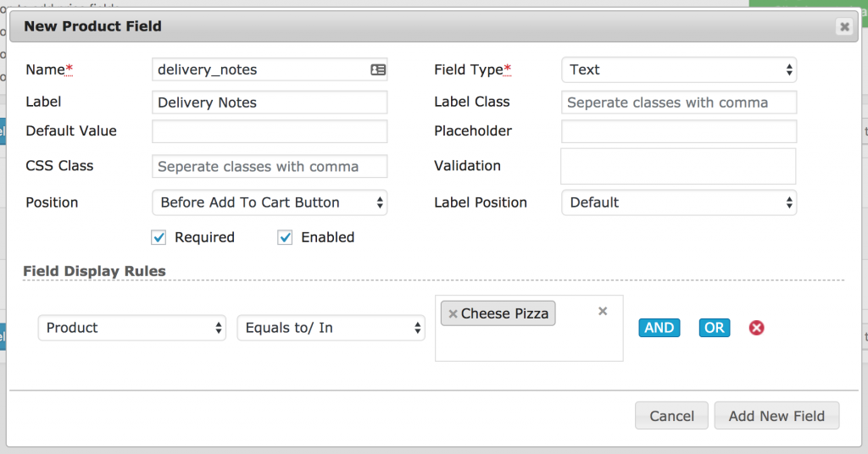Uncheck the Required checkbox
868x454 pixels.
[x=159, y=238]
